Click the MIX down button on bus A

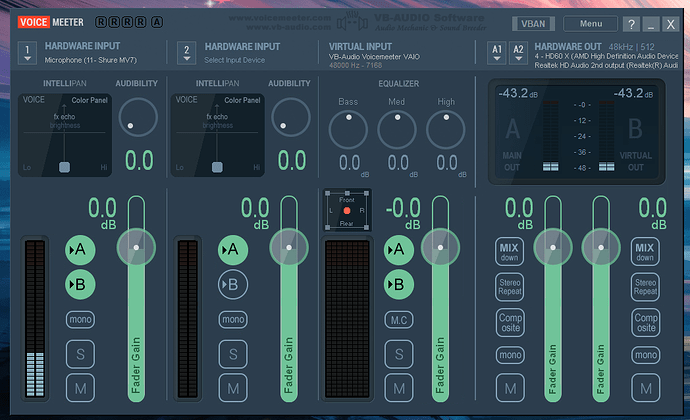click(510, 251)
